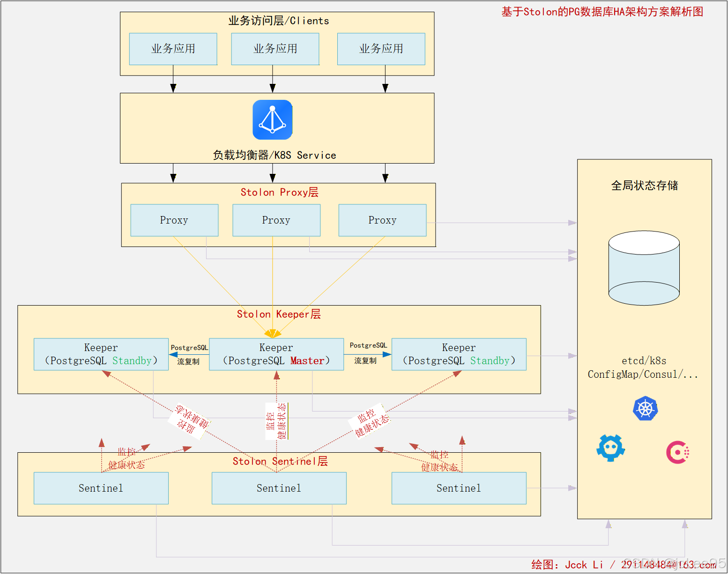Toggle the leftmost Proxy node
Screen dimensions: 728x576
[x=174, y=220]
